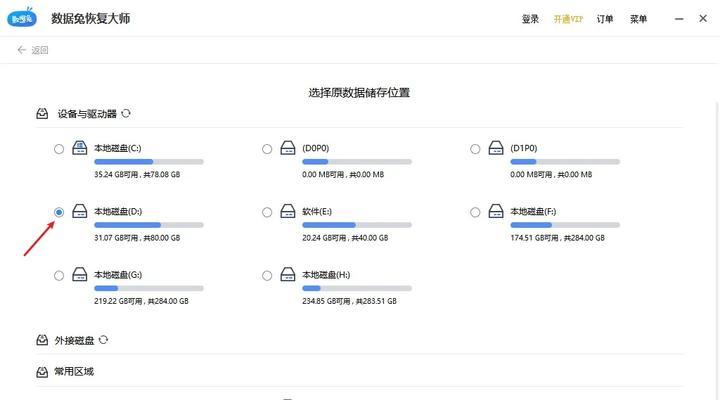
Task: Refresh the 外接磁盘 list
Action: click(x=103, y=339)
